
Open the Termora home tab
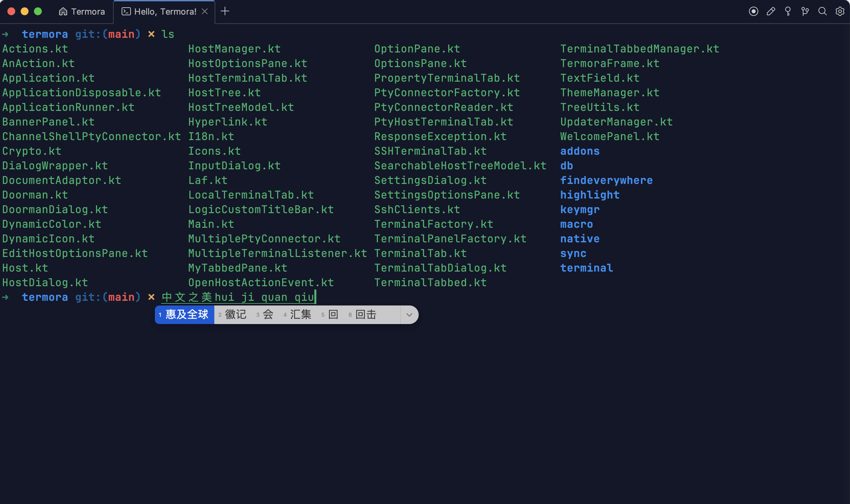point(81,12)
